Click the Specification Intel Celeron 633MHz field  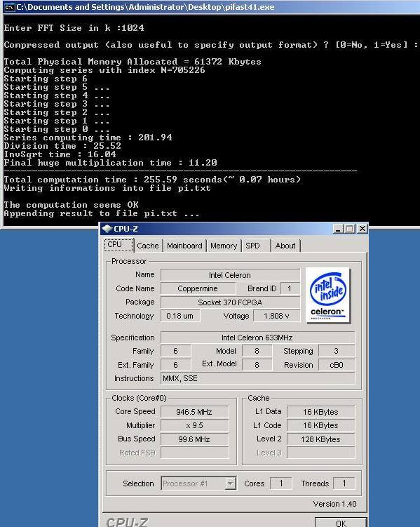257,338
